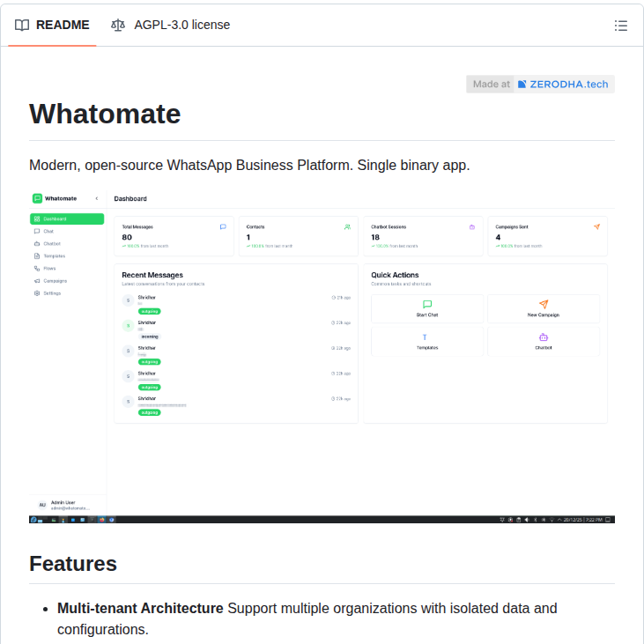Viewport: 644px width, 644px height.
Task: Go to Templates in the sidebar
Action: (x=54, y=255)
